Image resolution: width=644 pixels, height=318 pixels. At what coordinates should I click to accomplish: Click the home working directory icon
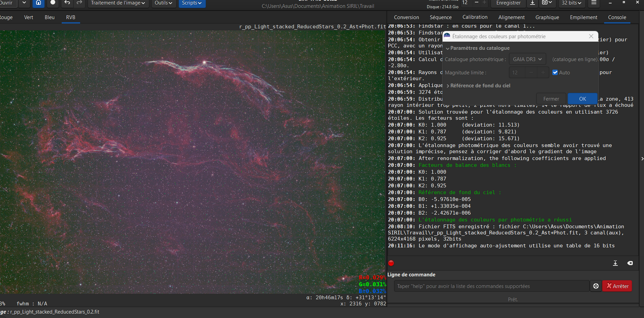[39, 3]
